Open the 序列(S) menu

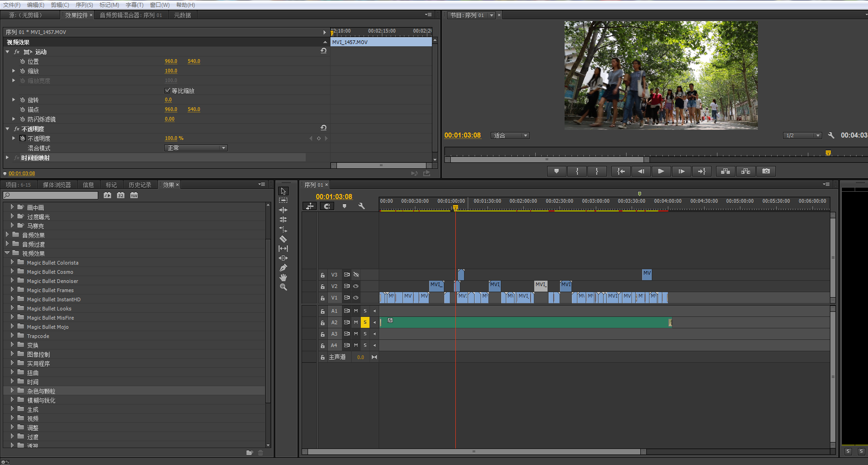tap(84, 5)
